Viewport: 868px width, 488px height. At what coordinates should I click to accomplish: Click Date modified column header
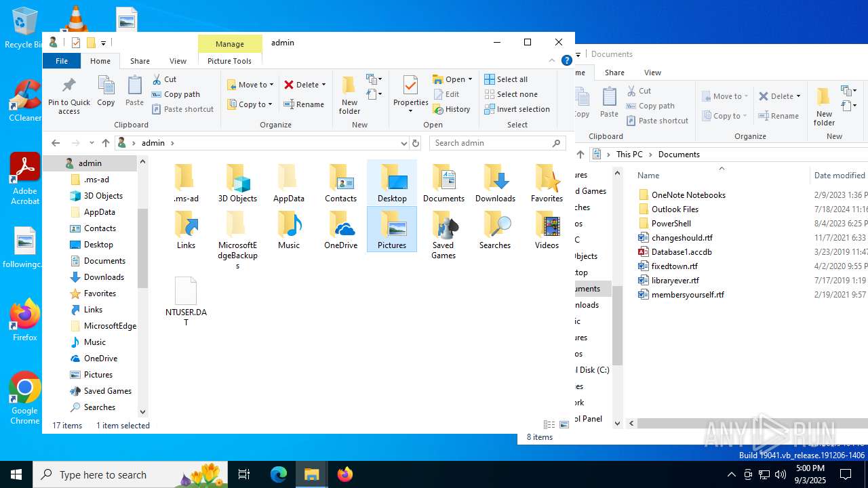(x=840, y=176)
